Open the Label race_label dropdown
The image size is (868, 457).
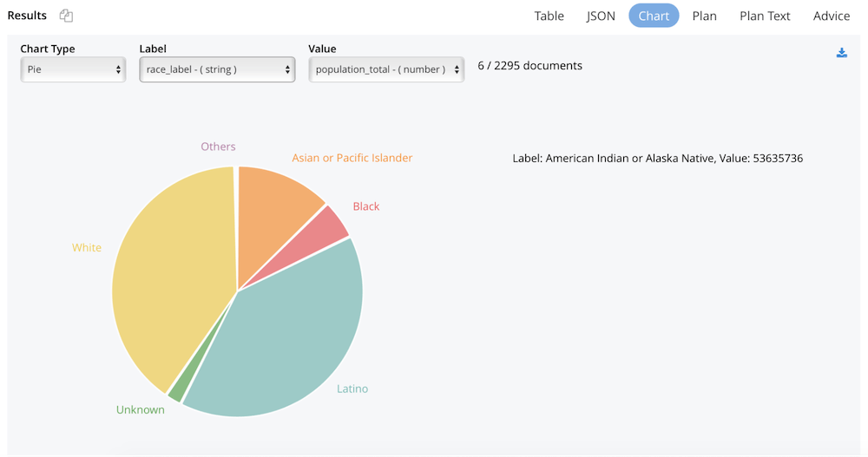[x=217, y=69]
